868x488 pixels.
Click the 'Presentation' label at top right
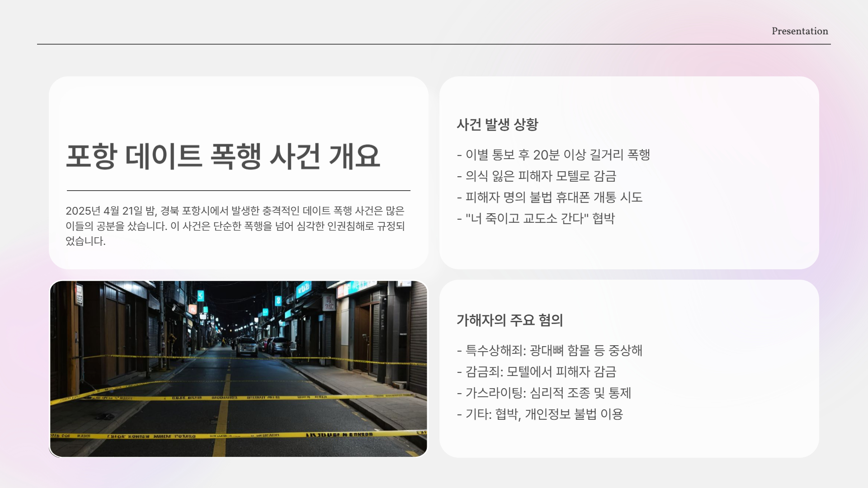coord(799,31)
